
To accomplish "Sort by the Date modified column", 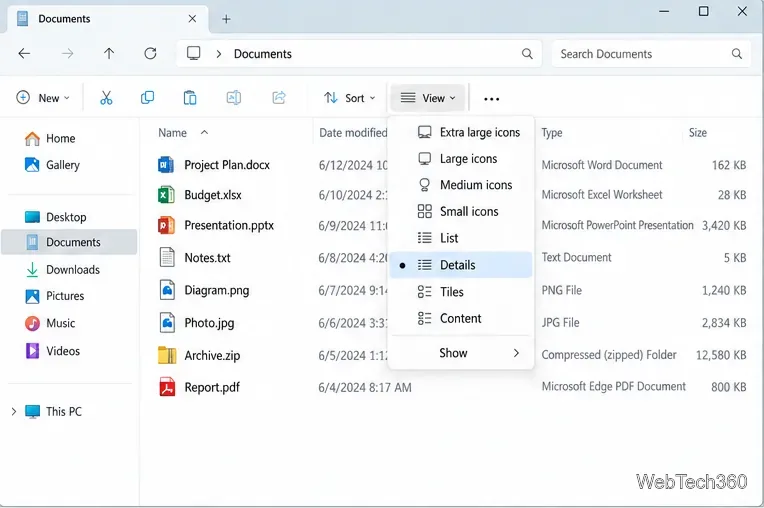I will point(353,132).
